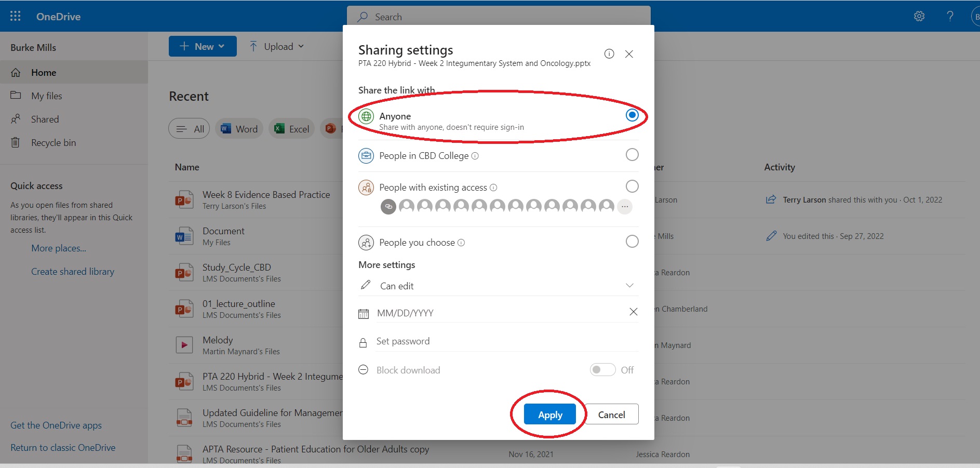The image size is (980, 468).
Task: Clear the expiration date with X icon
Action: click(x=633, y=312)
